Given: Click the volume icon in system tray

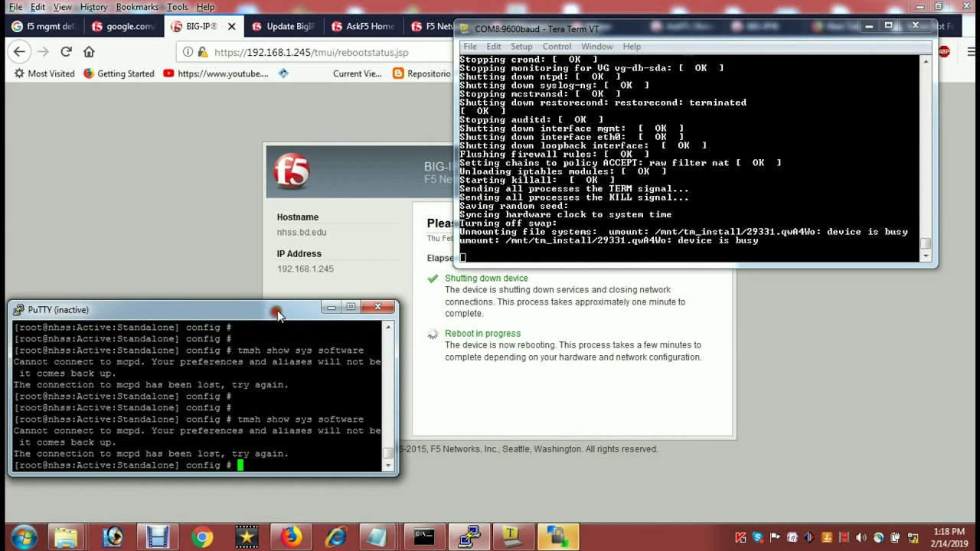Looking at the screenshot, I should [x=861, y=538].
